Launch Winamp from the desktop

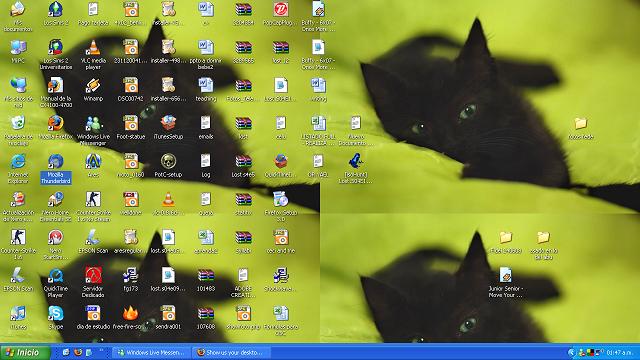click(x=93, y=90)
